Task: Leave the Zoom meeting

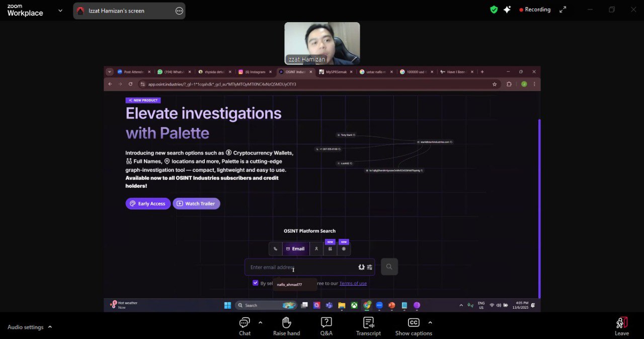Action: coord(622,326)
